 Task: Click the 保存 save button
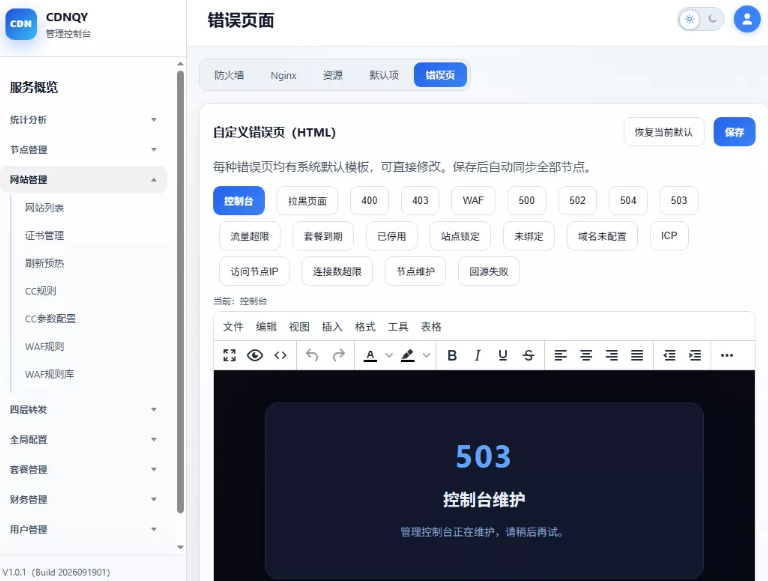tap(734, 132)
